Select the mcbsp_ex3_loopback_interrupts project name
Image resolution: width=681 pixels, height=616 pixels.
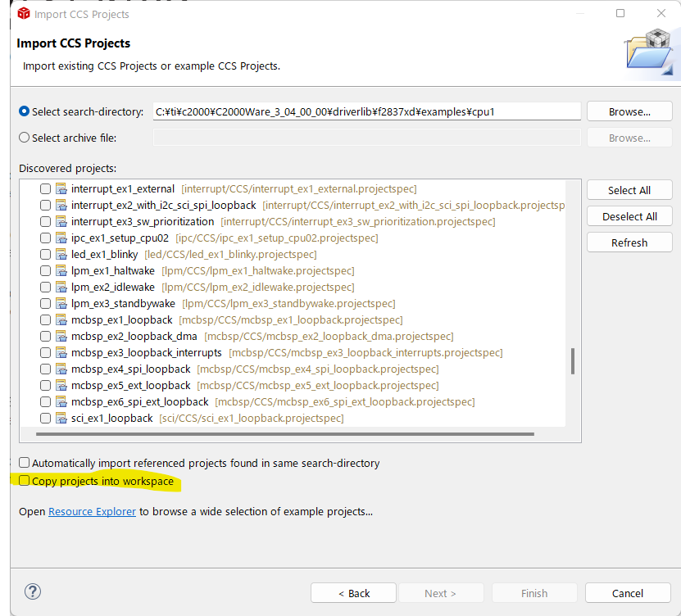147,353
